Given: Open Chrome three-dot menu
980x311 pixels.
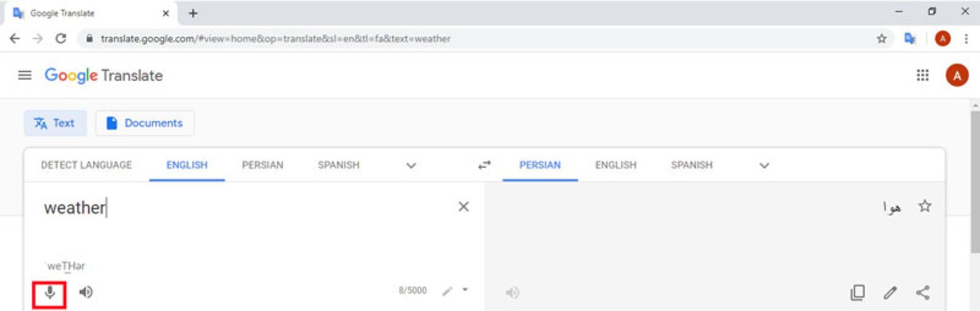Looking at the screenshot, I should [x=966, y=39].
